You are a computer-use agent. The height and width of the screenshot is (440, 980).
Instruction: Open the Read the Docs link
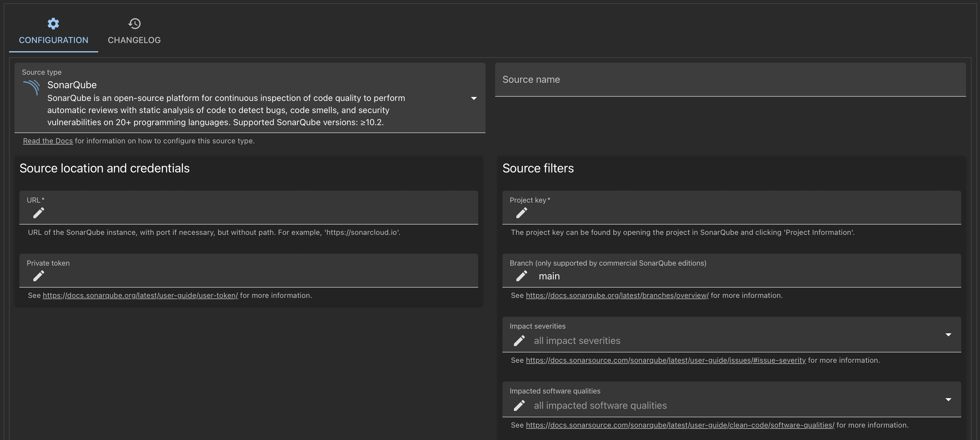coord(48,141)
